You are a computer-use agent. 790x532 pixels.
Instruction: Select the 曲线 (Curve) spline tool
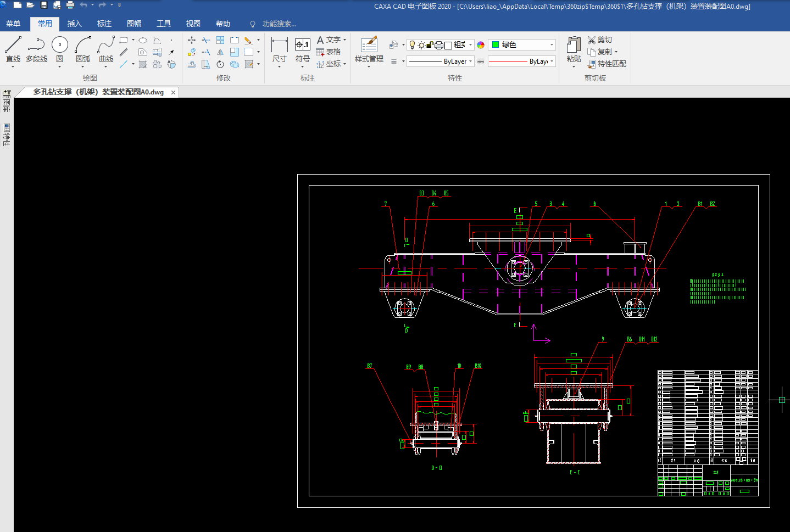point(106,49)
